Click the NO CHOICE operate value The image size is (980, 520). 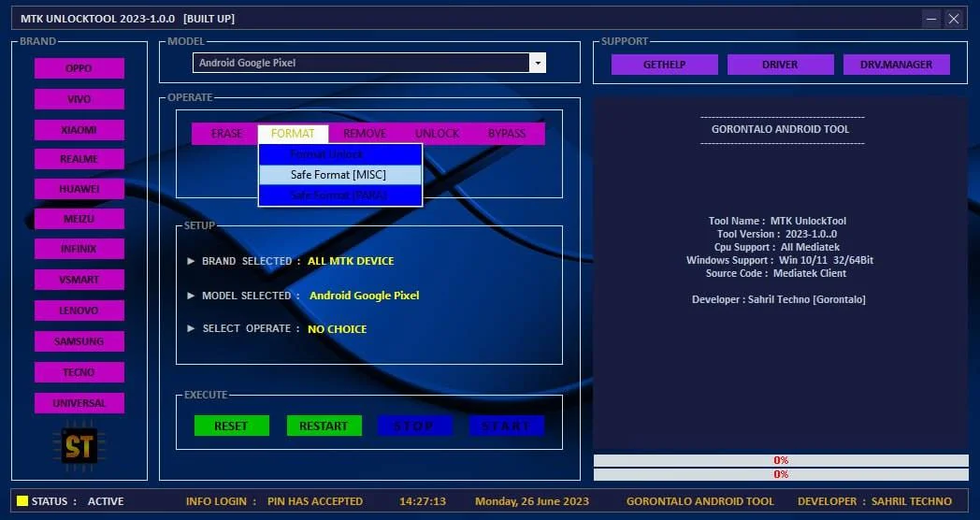(337, 329)
